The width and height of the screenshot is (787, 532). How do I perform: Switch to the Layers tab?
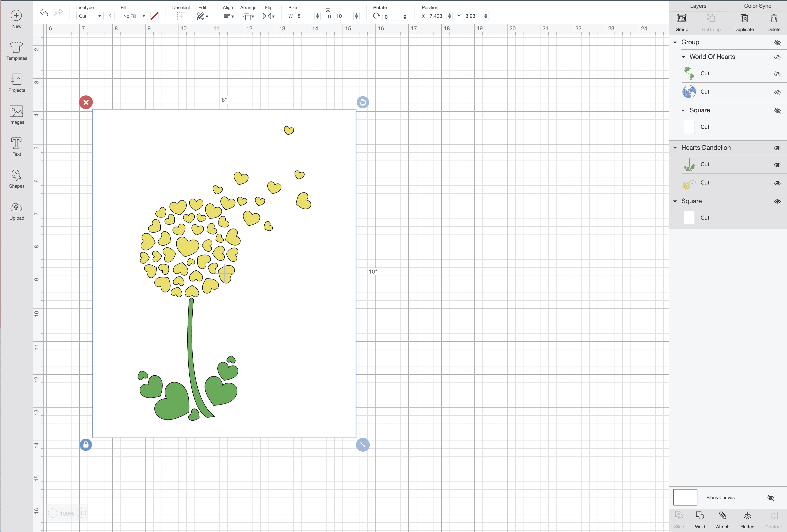tap(698, 6)
